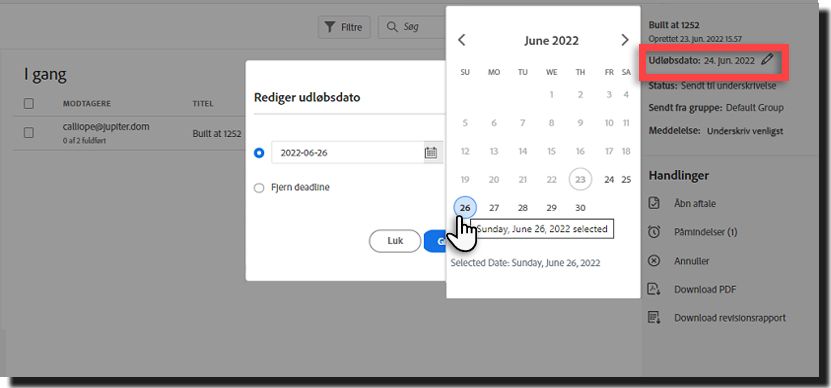This screenshot has height=388, width=831.
Task: Open the Filtre button
Action: coord(344,27)
